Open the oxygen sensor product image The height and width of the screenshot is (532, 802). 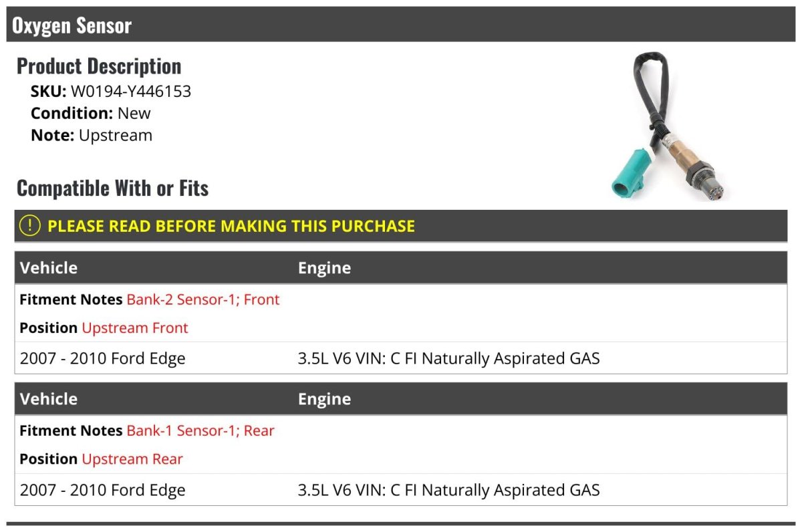point(668,128)
